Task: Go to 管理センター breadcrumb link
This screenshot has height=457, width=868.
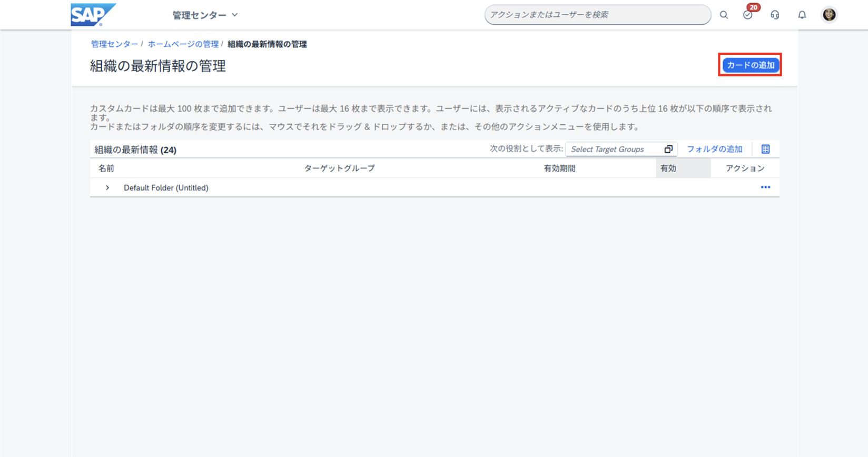Action: [x=114, y=44]
